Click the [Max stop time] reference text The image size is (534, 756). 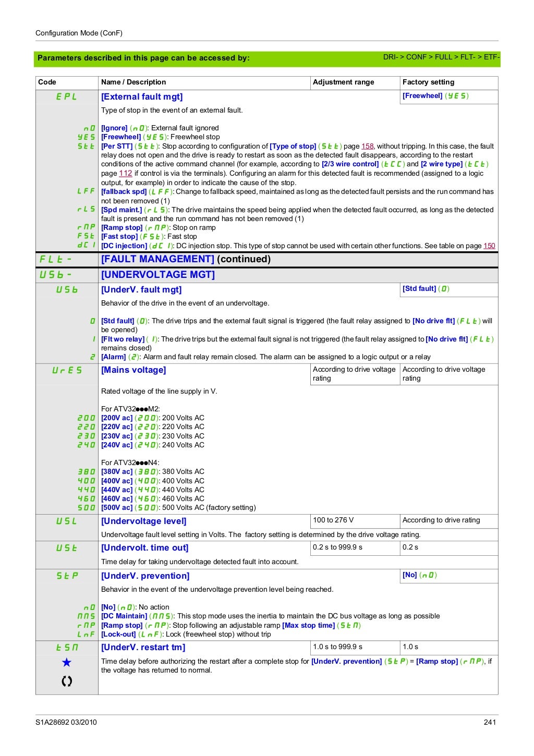[308, 625]
